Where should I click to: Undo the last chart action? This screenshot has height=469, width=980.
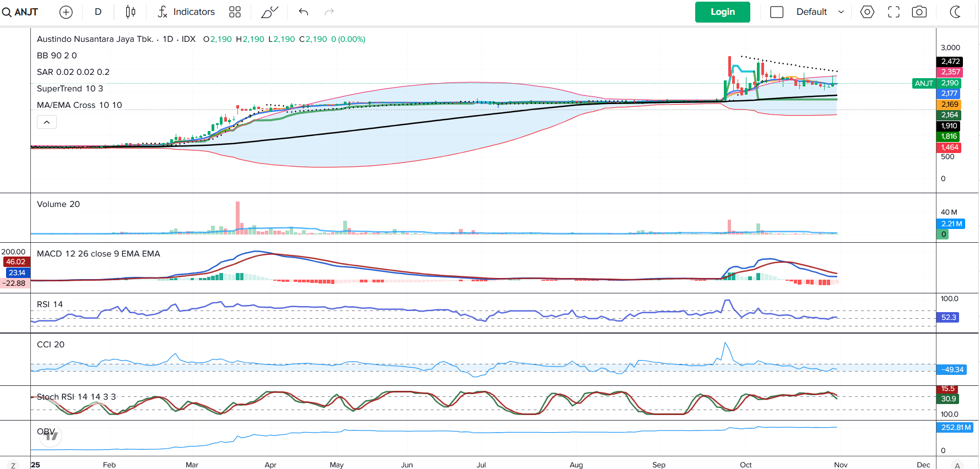(304, 12)
